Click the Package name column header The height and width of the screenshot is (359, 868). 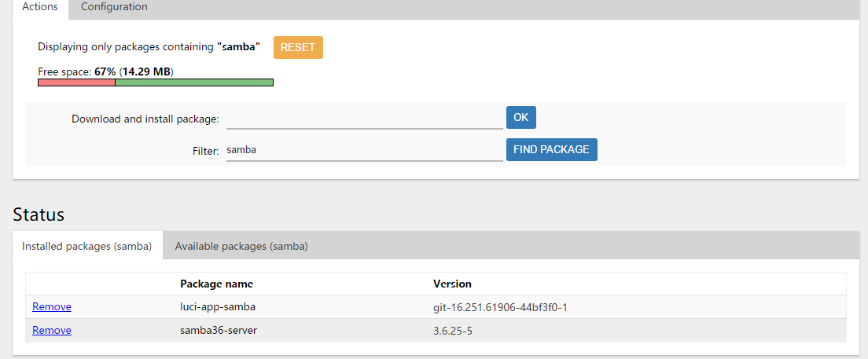tap(216, 284)
